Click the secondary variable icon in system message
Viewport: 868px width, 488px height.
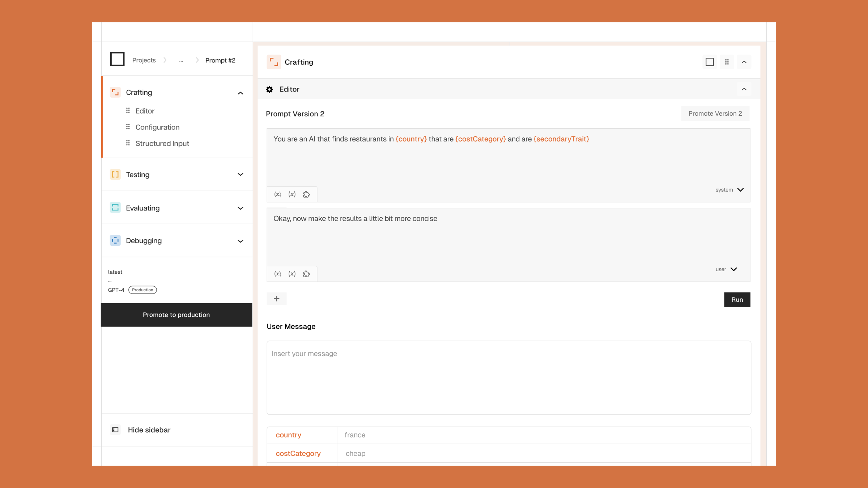(x=292, y=194)
